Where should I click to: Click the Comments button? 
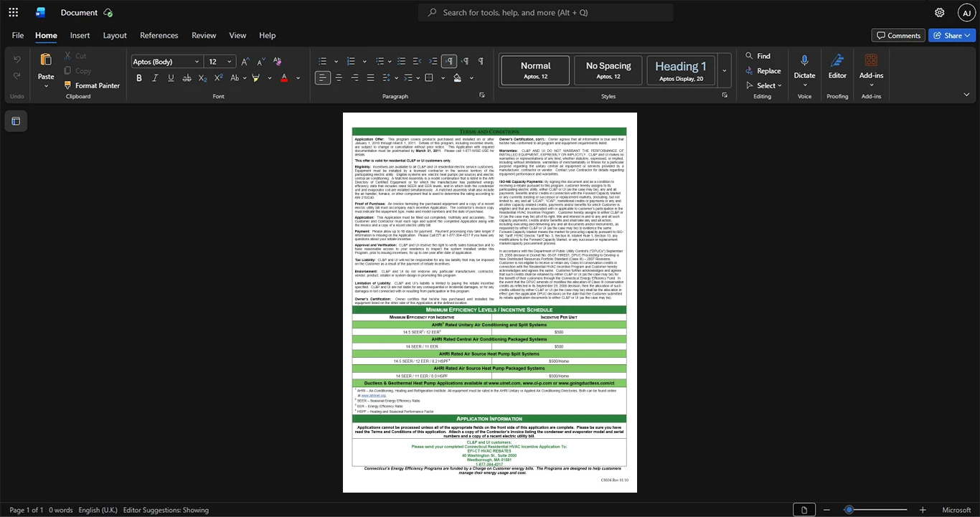[898, 35]
